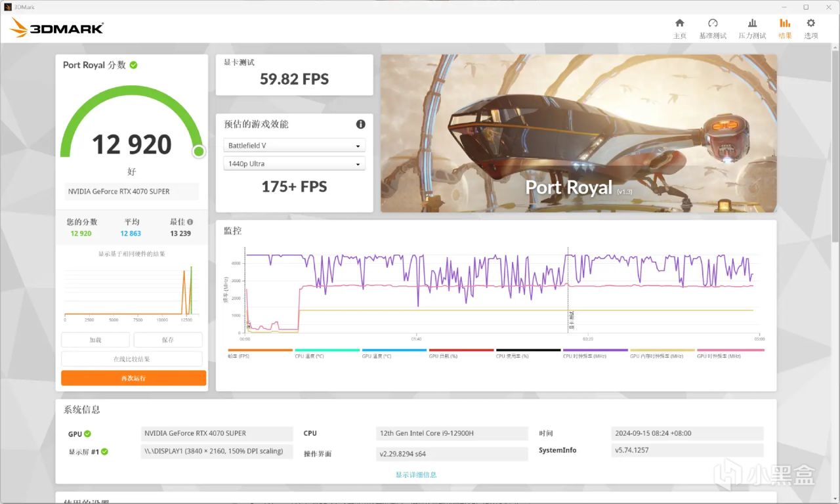Maximize the 3DMark window

(x=806, y=7)
